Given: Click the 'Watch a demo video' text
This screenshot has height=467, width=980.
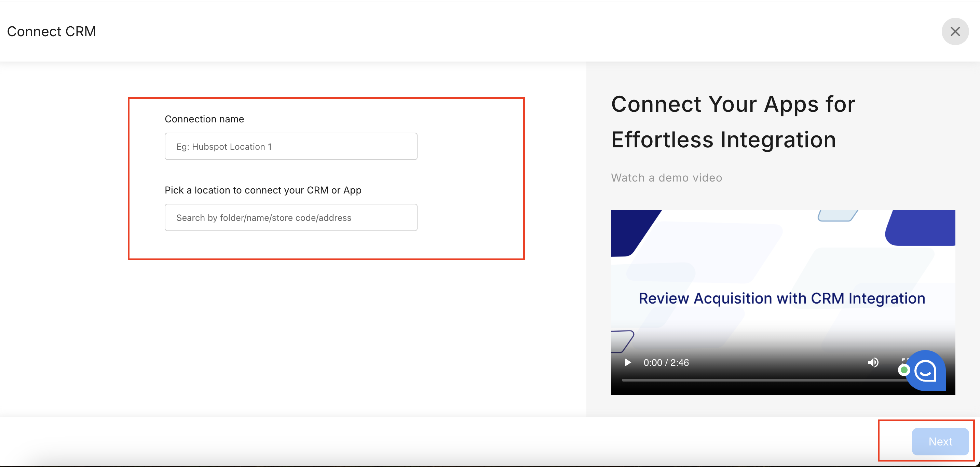Looking at the screenshot, I should [667, 178].
